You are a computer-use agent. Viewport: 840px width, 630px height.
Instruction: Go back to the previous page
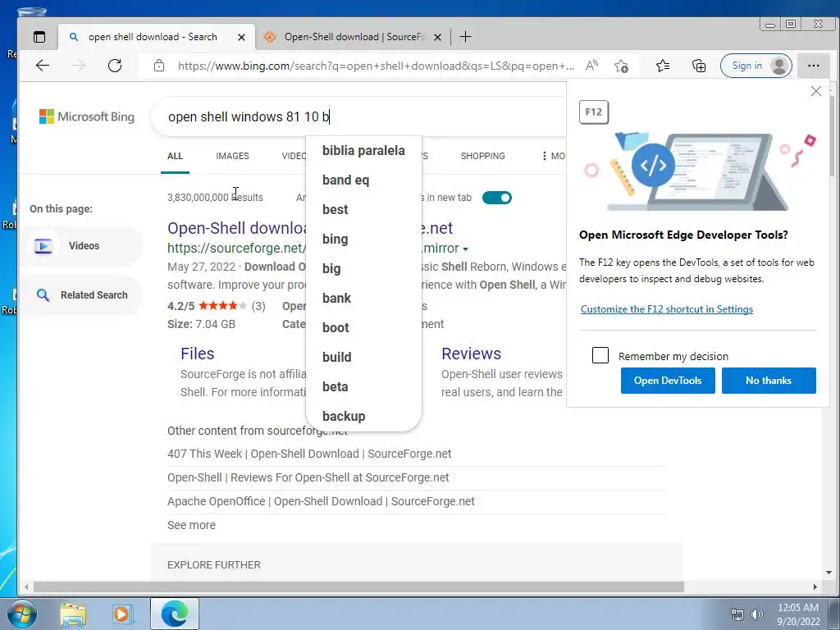(43, 66)
